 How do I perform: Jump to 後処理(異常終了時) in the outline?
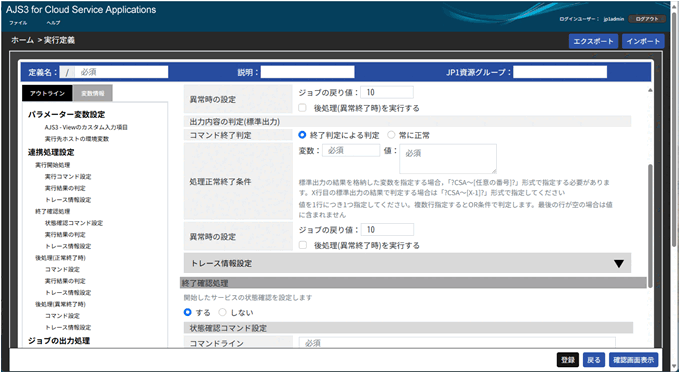coord(60,304)
